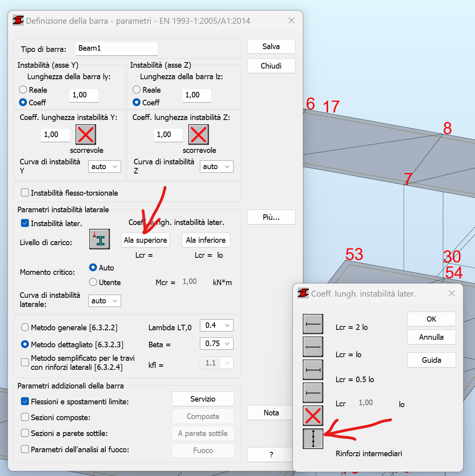The width and height of the screenshot is (475, 476).
Task: Enable the Sezioni composte checkbox
Action: click(x=25, y=417)
